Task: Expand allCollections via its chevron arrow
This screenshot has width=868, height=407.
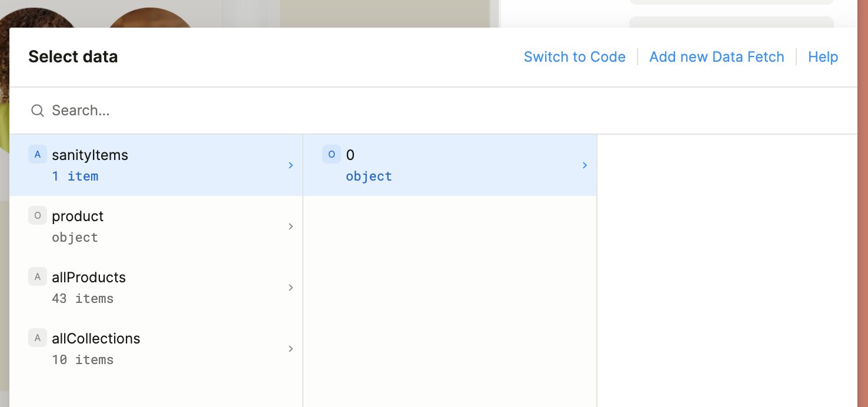Action: tap(291, 349)
